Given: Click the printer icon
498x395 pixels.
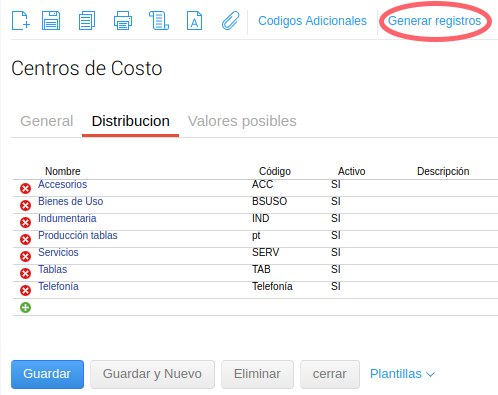Looking at the screenshot, I should (123, 21).
